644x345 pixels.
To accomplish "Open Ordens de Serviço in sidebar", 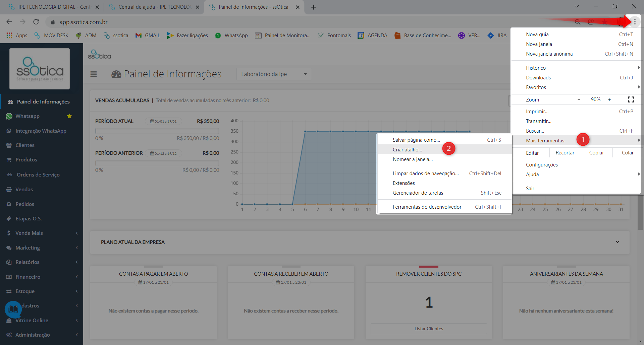I will (38, 175).
